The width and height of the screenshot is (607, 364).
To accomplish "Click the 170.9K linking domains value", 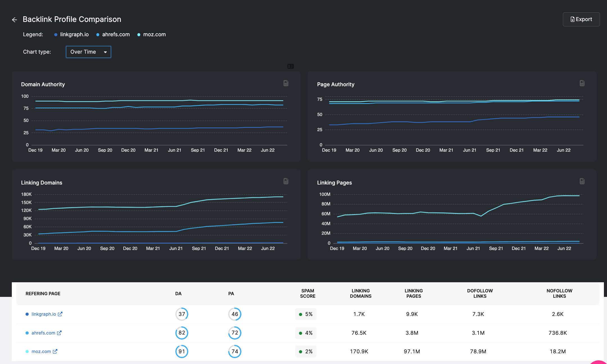I will coord(359,351).
